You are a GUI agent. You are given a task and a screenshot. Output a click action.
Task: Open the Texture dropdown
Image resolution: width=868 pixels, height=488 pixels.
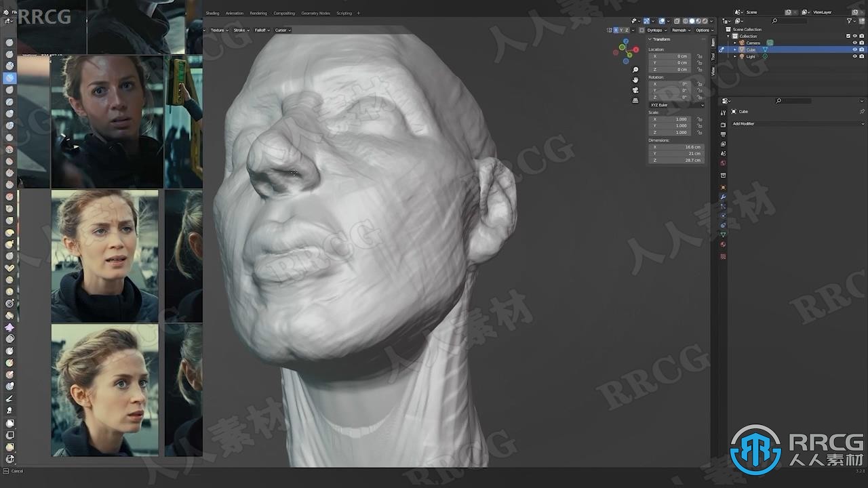tap(219, 30)
